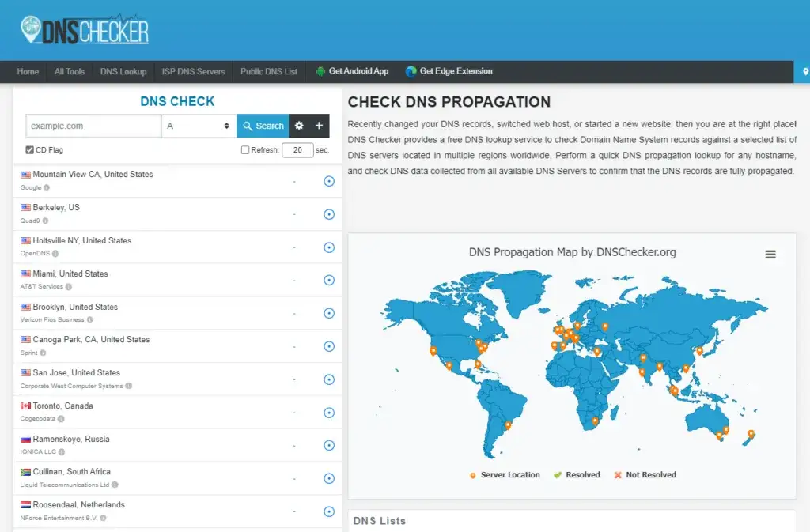Click the target icon for Toronto, Canada row
810x532 pixels.
pyautogui.click(x=329, y=413)
